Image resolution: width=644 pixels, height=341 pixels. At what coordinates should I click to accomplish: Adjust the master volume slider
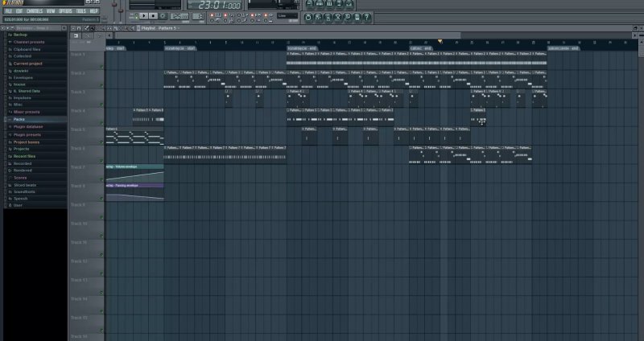coord(115,8)
